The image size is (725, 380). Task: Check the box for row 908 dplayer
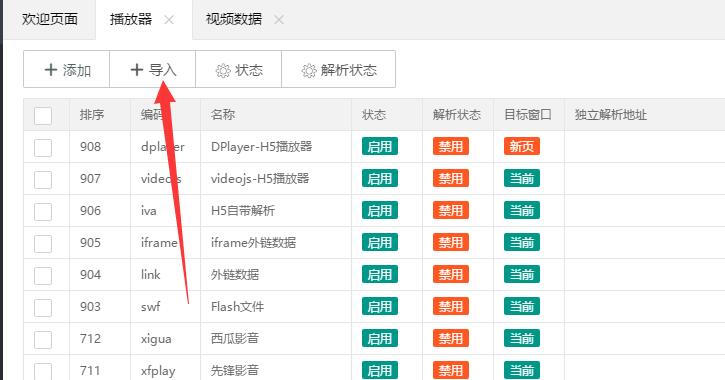[43, 147]
